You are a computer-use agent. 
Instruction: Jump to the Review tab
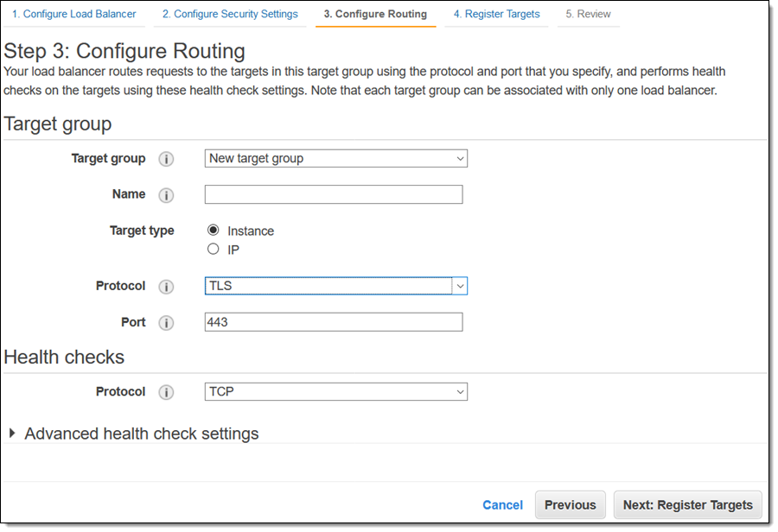588,15
